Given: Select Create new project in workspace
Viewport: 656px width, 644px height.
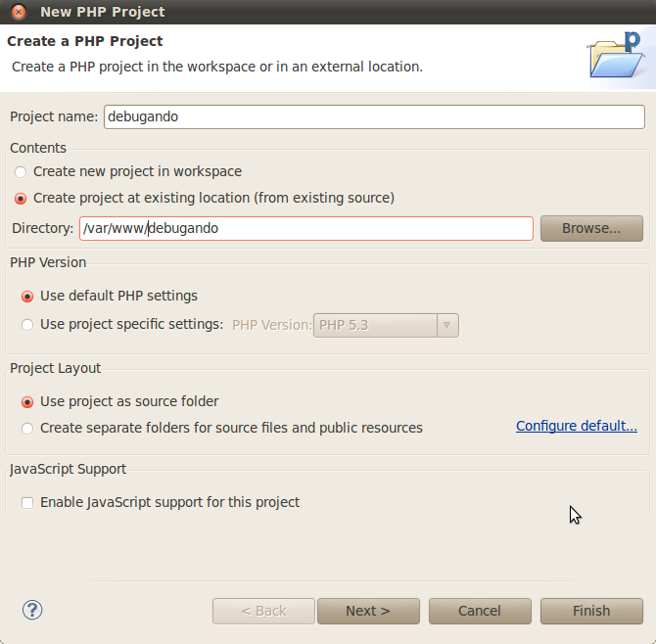Looking at the screenshot, I should click(x=22, y=171).
